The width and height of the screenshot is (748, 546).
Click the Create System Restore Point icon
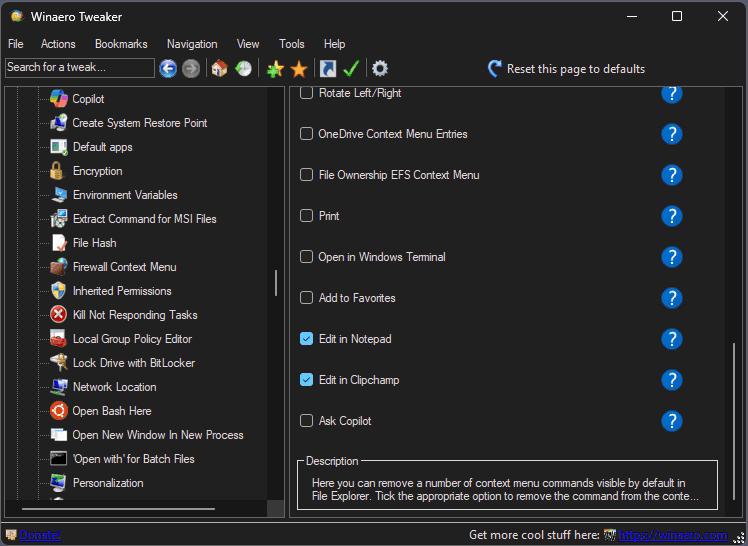59,123
